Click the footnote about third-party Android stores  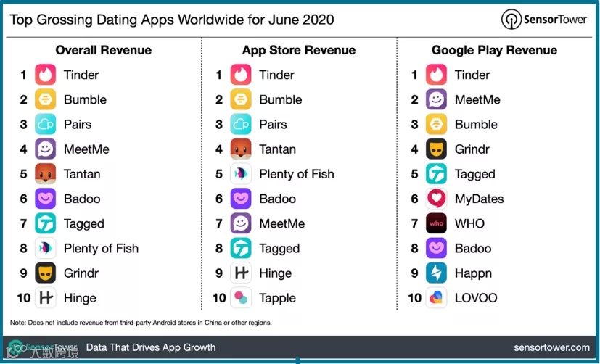tap(141, 323)
